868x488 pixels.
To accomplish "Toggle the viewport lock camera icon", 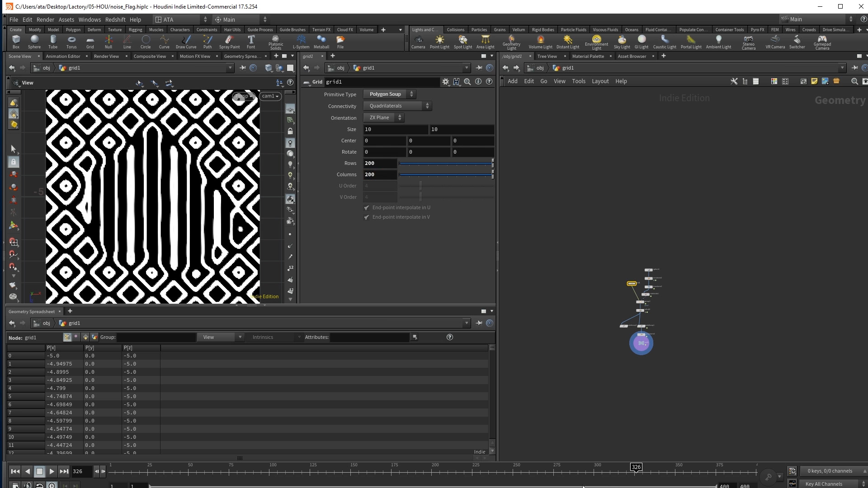I will point(290,131).
